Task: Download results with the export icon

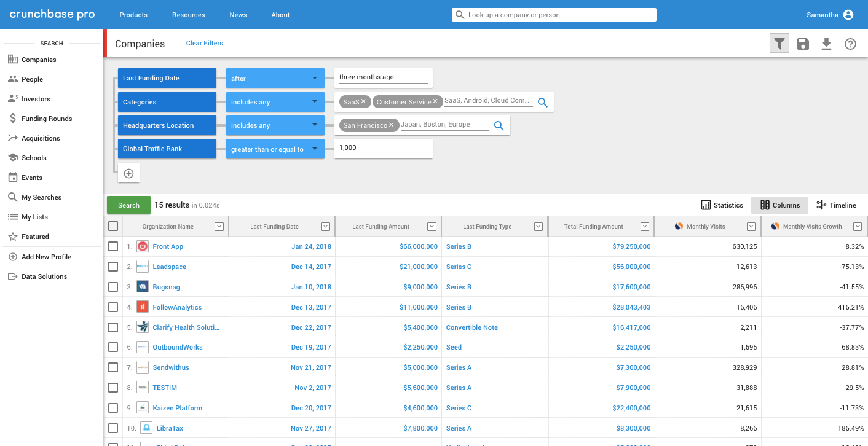Action: pos(826,44)
